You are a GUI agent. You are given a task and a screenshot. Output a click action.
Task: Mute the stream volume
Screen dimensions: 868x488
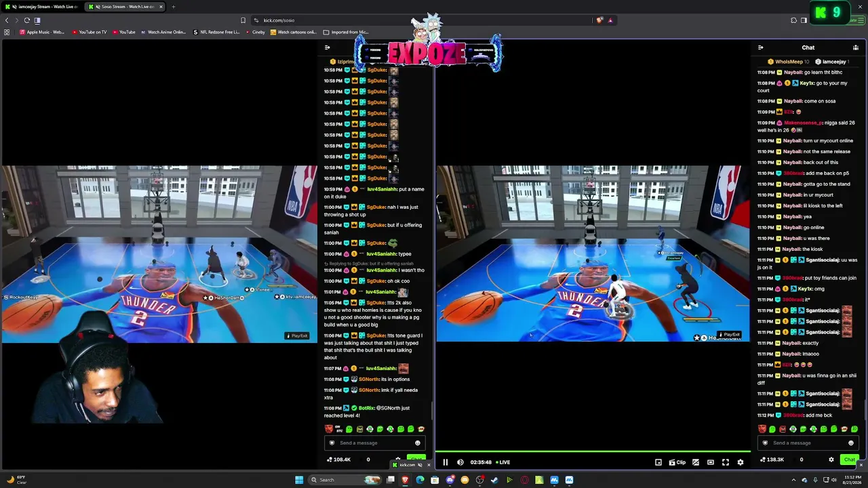[460, 462]
